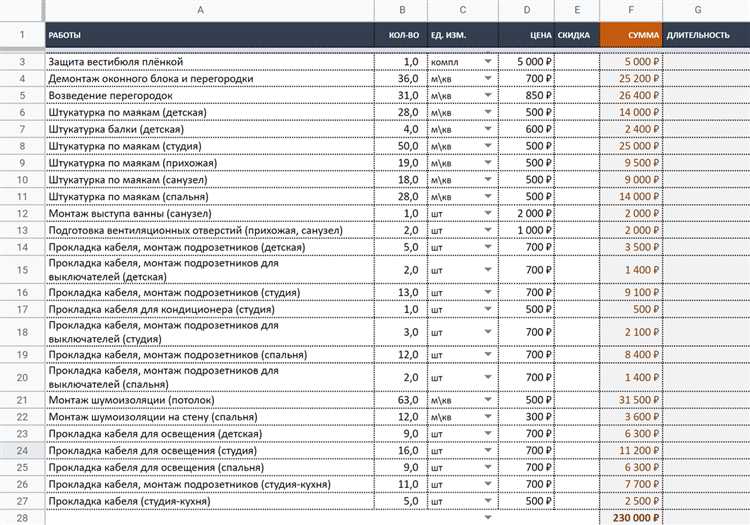Select row number 15 header

tap(22, 271)
